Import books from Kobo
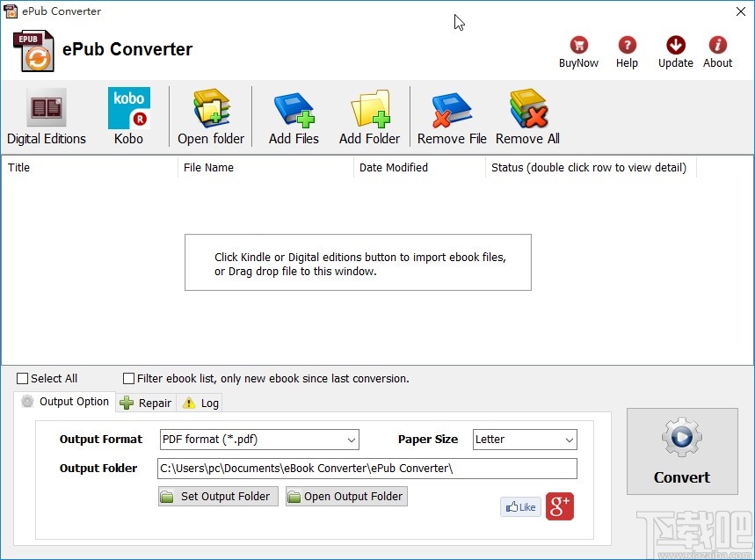755x560 pixels. [x=128, y=117]
